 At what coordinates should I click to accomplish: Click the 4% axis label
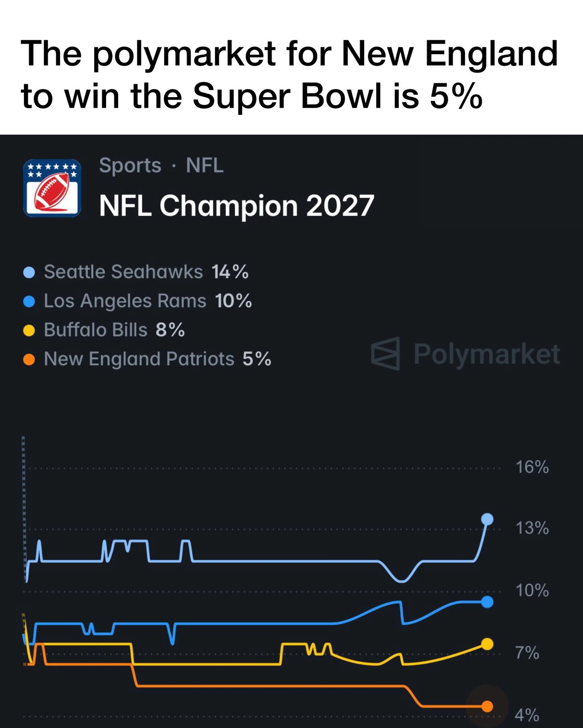[527, 715]
